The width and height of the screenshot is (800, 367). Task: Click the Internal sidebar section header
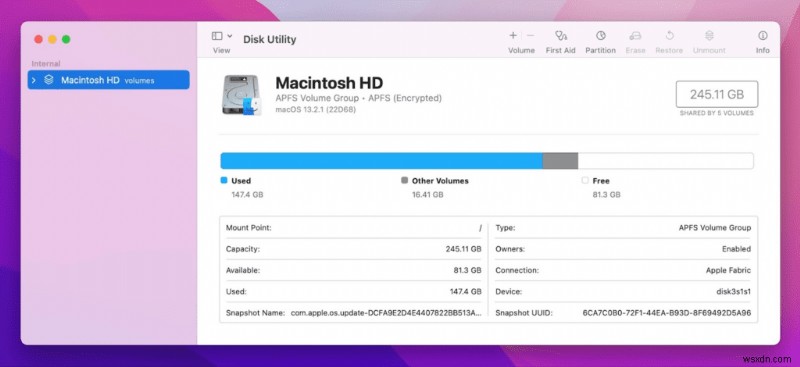pos(46,63)
